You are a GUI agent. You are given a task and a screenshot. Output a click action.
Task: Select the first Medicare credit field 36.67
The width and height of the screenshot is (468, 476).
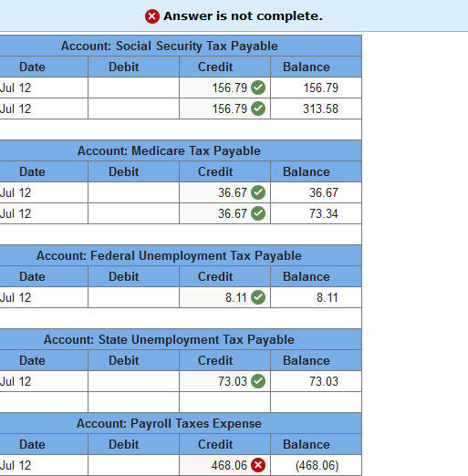click(x=224, y=192)
